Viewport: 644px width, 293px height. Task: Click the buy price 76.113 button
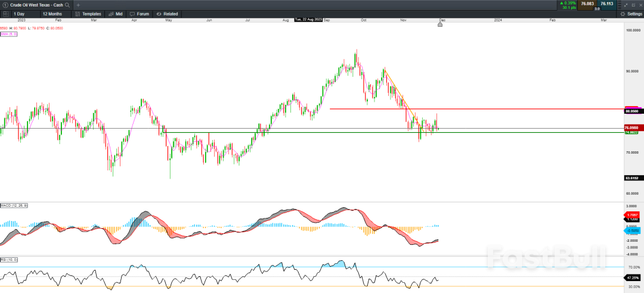(606, 4)
